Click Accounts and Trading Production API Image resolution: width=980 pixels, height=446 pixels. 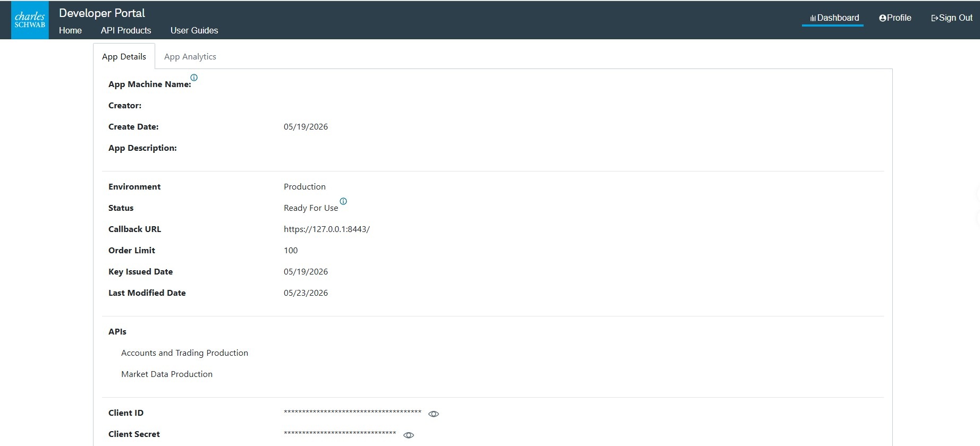pos(184,353)
